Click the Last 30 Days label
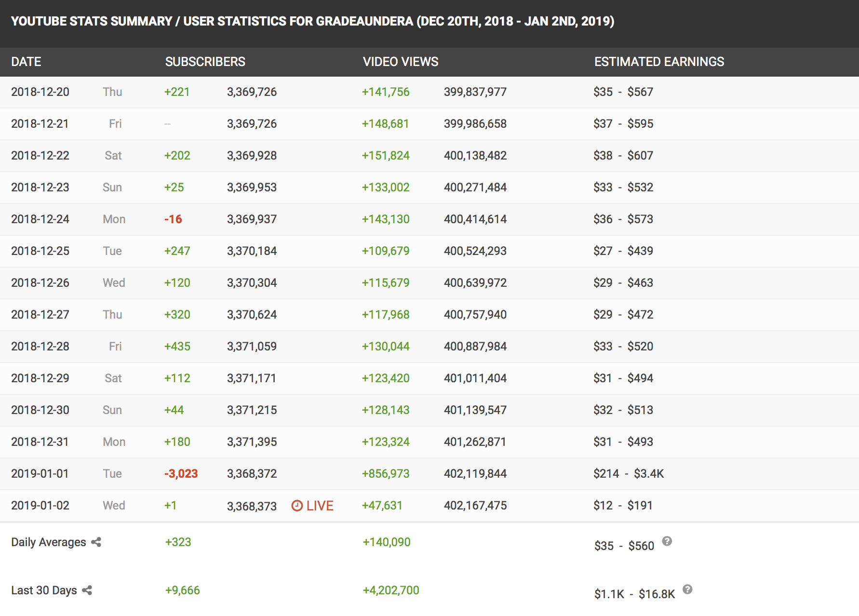Screen dimensions: 859x616 (44, 590)
